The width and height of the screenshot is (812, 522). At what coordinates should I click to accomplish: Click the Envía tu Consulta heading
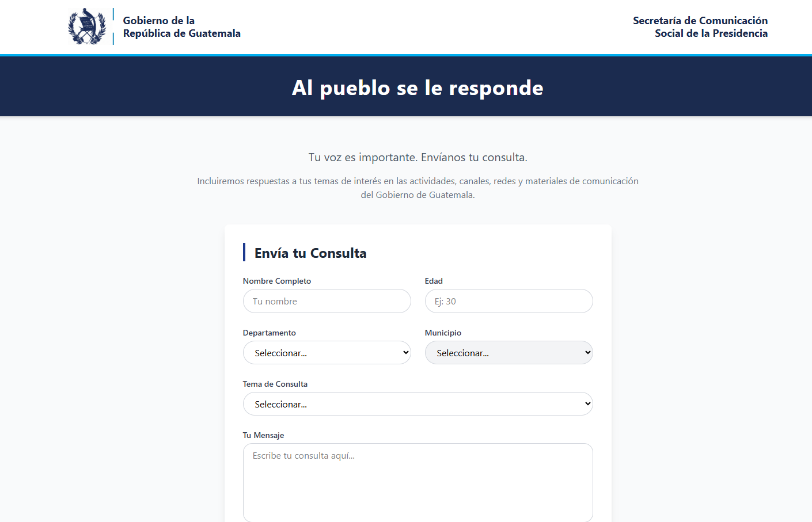click(x=310, y=253)
